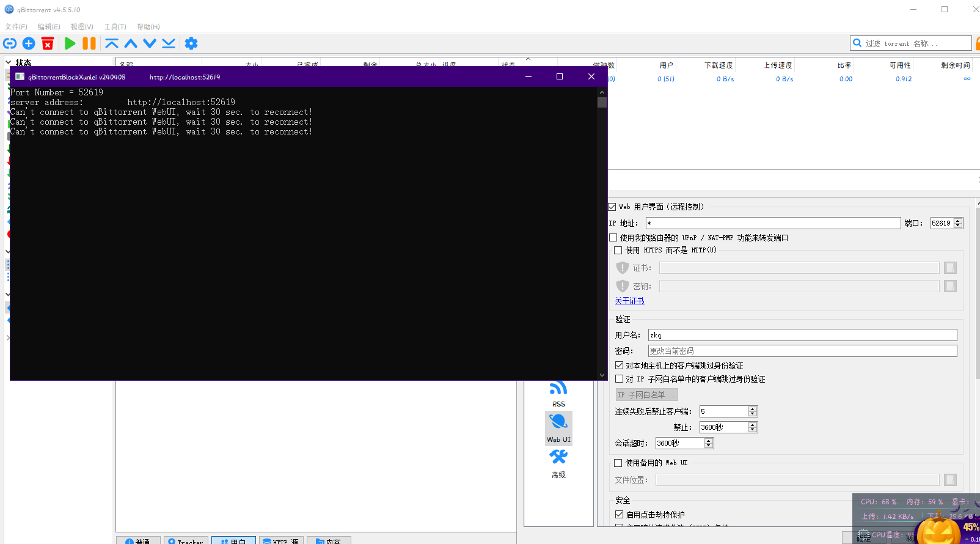Viewport: 980px width, 544px height.
Task: Click the 上传速度 column header
Action: coord(766,65)
